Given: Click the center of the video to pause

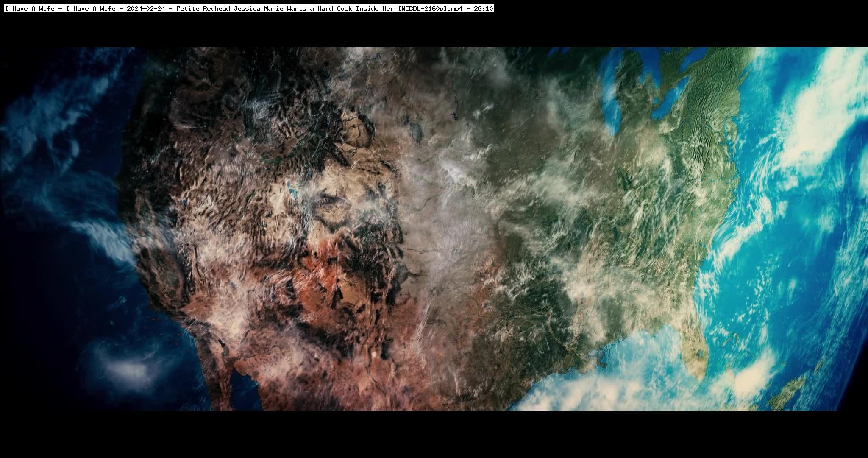Looking at the screenshot, I should (x=434, y=229).
